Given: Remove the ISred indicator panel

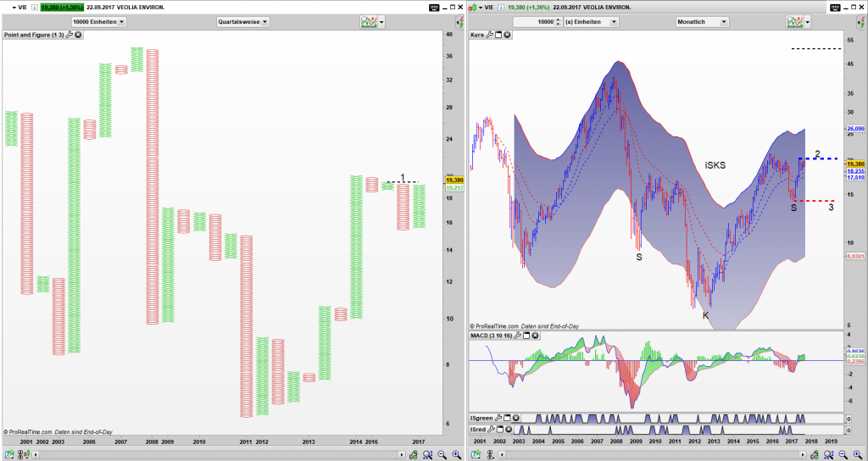Looking at the screenshot, I should tap(509, 430).
